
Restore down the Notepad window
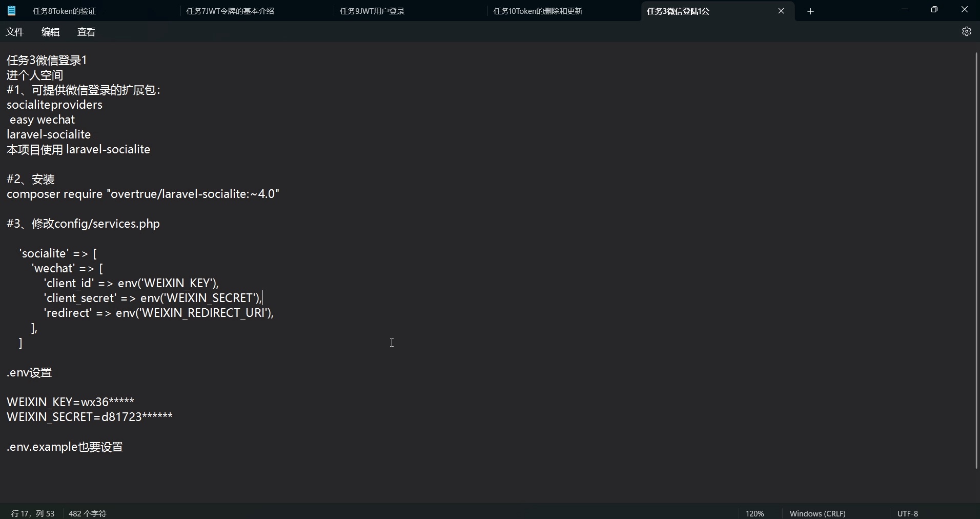(x=934, y=9)
